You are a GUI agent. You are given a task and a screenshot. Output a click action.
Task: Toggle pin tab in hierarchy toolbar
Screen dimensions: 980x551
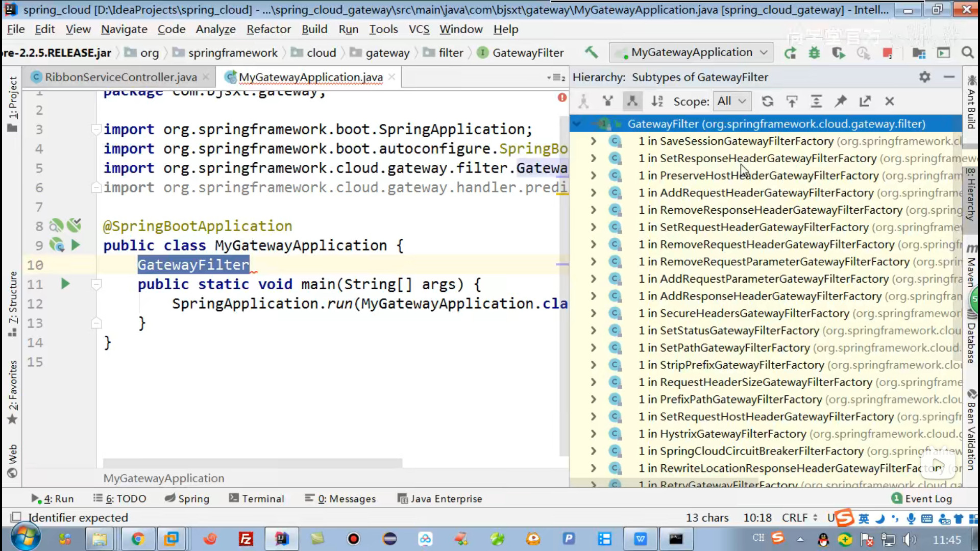coord(840,102)
